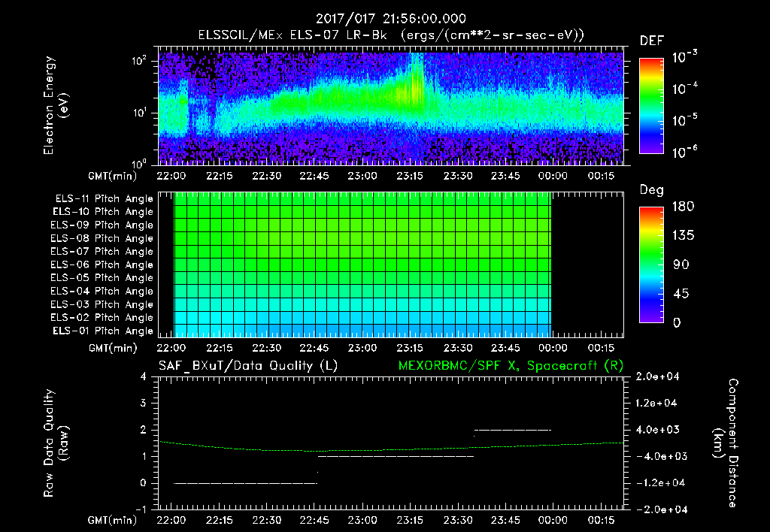Click the 10^0 tick on the energy axis

pyautogui.click(x=141, y=163)
